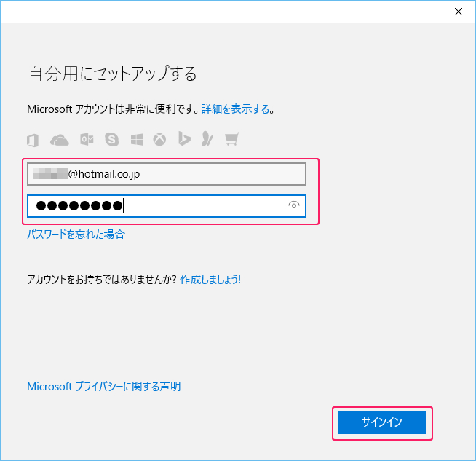The width and height of the screenshot is (476, 461).
Task: Focus the hotmail.co.jp email field
Action: 167,174
